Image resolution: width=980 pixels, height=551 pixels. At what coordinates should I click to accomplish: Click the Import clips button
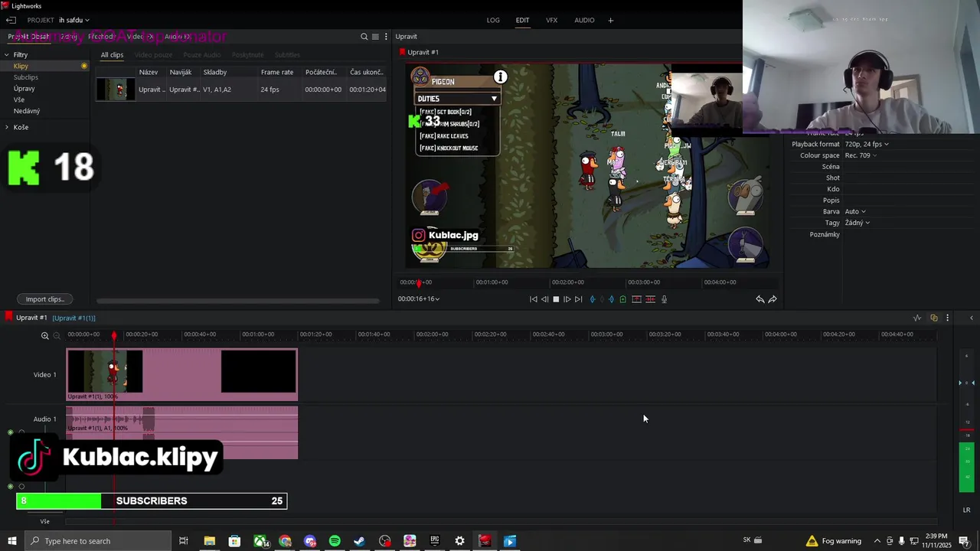(44, 299)
